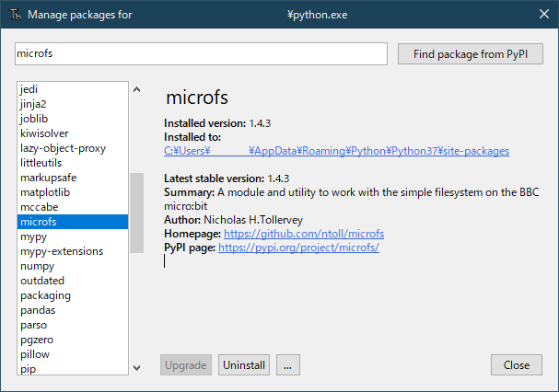Select mypy-extensions in the package list
This screenshot has height=392, width=559.
[x=73, y=251]
